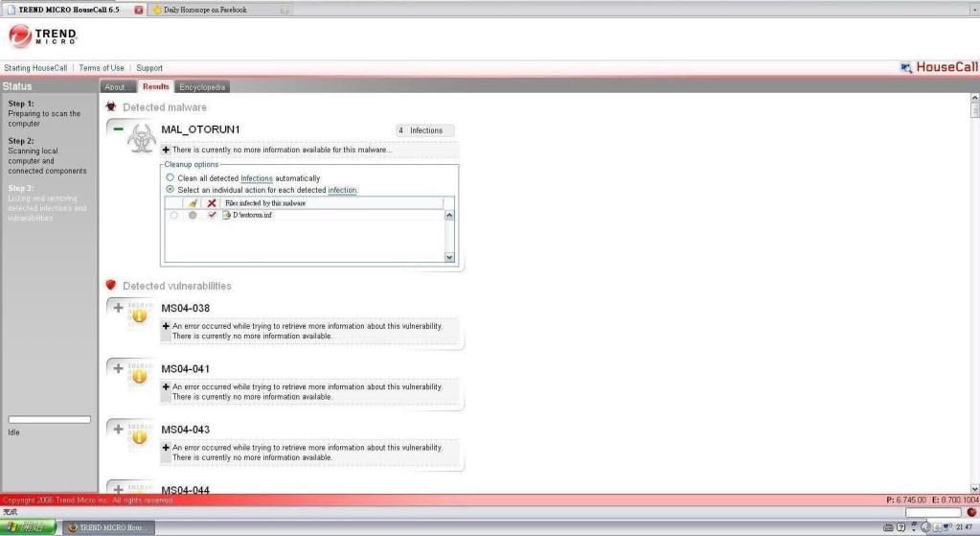This screenshot has height=536, width=980.
Task: Click the 4 Infections count badge
Action: click(424, 130)
